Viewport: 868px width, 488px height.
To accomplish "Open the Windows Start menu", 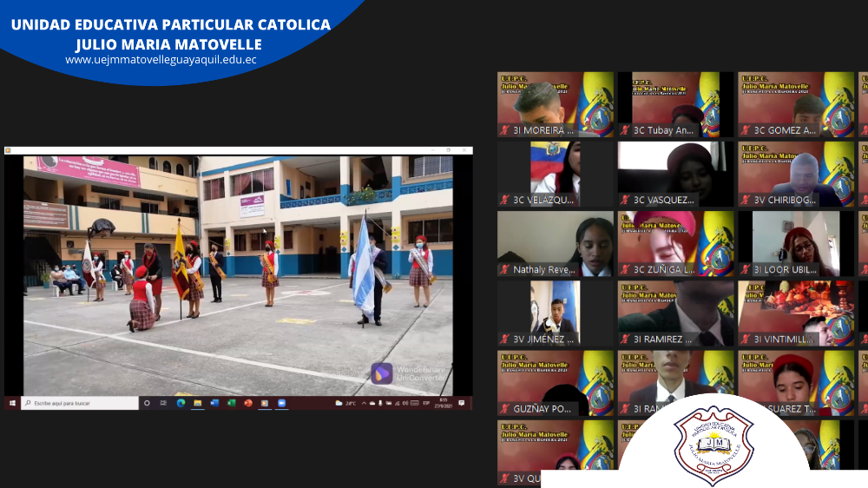I will (x=12, y=403).
